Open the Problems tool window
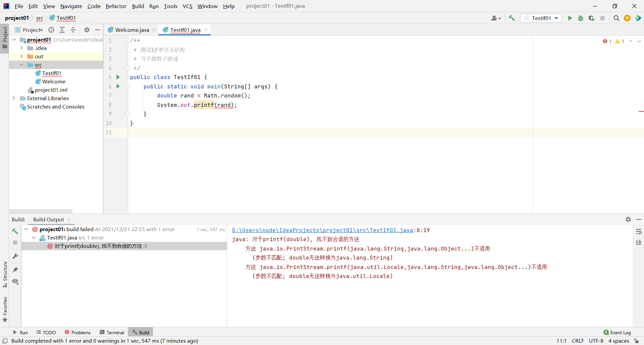Viewport: 644px width, 345px height. 77,332
